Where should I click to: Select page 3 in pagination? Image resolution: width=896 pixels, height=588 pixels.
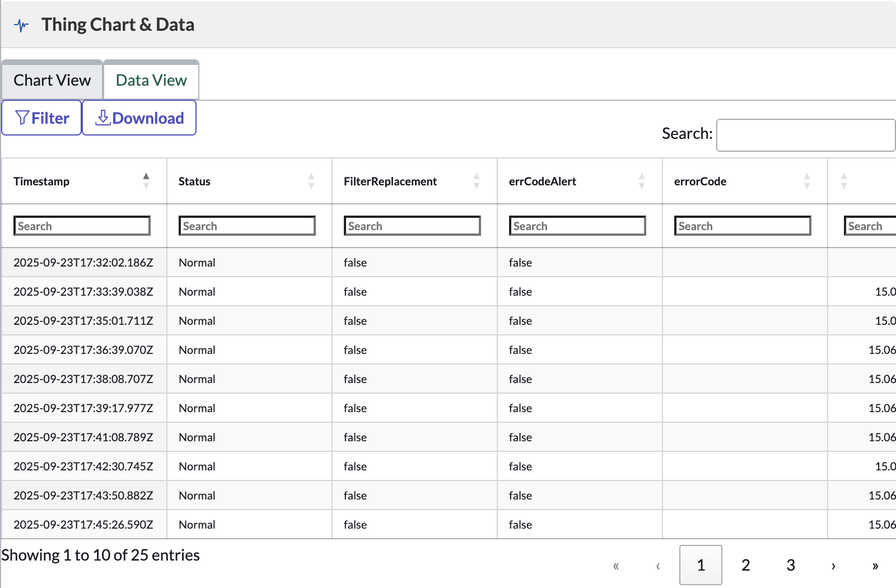click(x=791, y=566)
